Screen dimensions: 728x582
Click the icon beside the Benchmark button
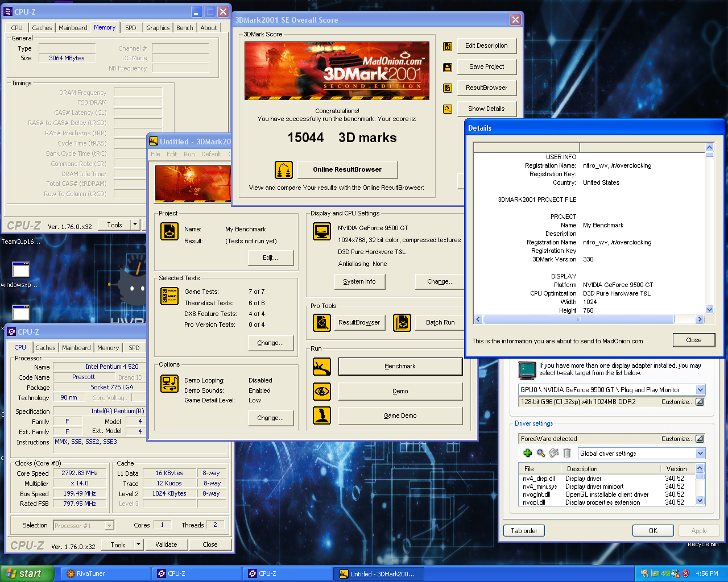[322, 367]
